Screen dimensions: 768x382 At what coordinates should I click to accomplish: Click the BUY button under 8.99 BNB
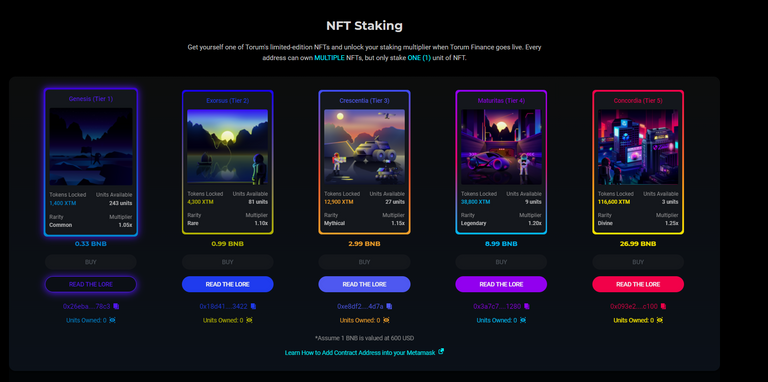pos(501,263)
